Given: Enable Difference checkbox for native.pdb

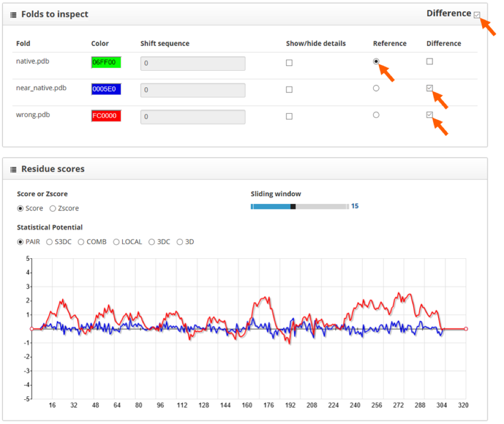Looking at the screenshot, I should (x=429, y=62).
